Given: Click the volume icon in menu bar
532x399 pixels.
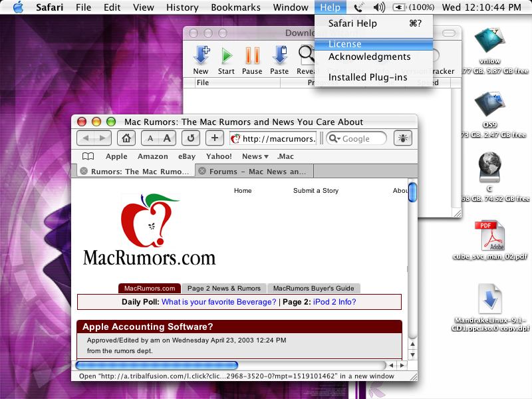Looking at the screenshot, I should click(379, 7).
